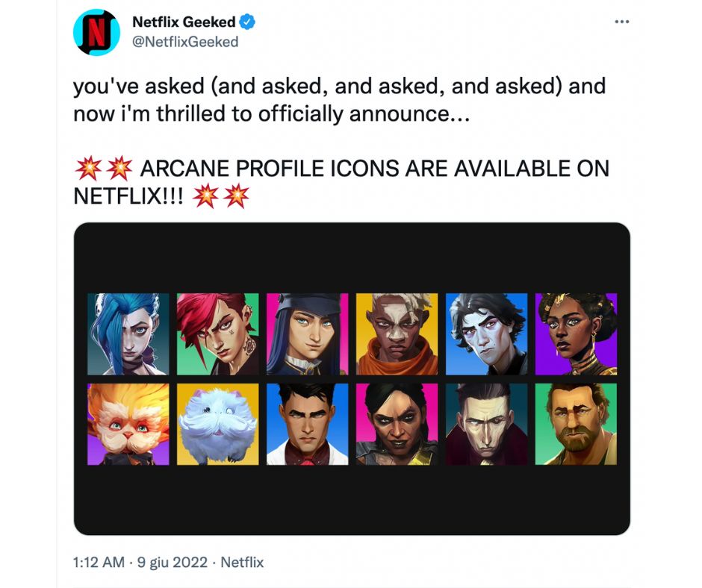Pick the bearded man on green icon

pos(576,424)
